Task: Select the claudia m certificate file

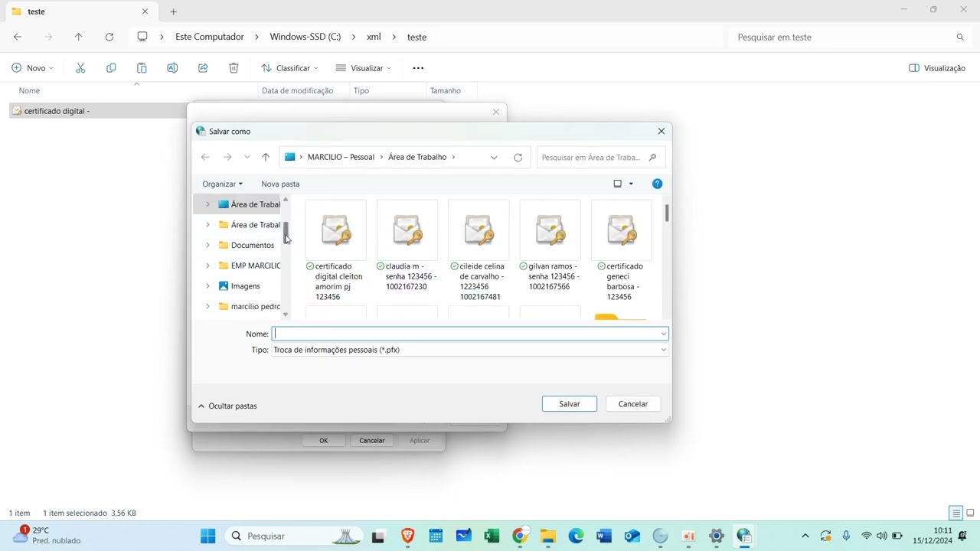Action: pos(407,246)
